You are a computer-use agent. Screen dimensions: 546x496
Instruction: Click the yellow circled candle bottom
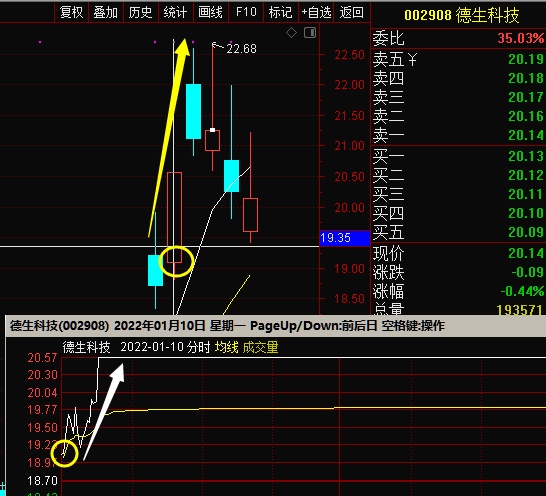(x=176, y=262)
